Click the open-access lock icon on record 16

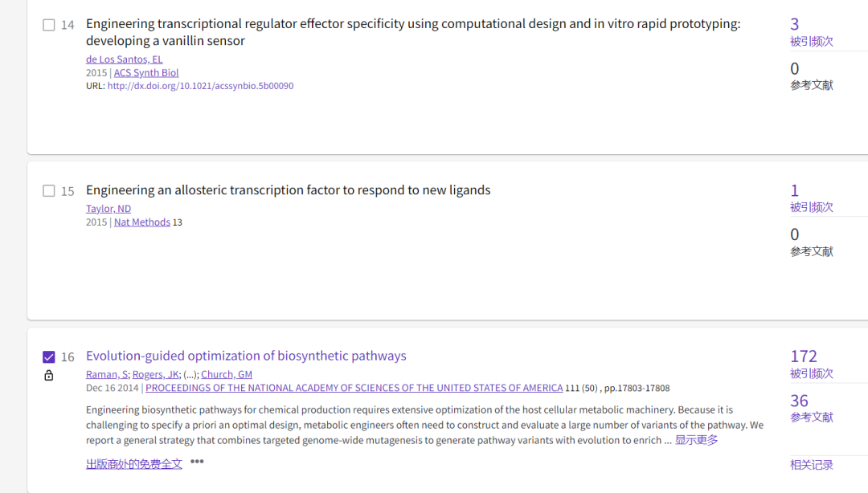pos(49,376)
